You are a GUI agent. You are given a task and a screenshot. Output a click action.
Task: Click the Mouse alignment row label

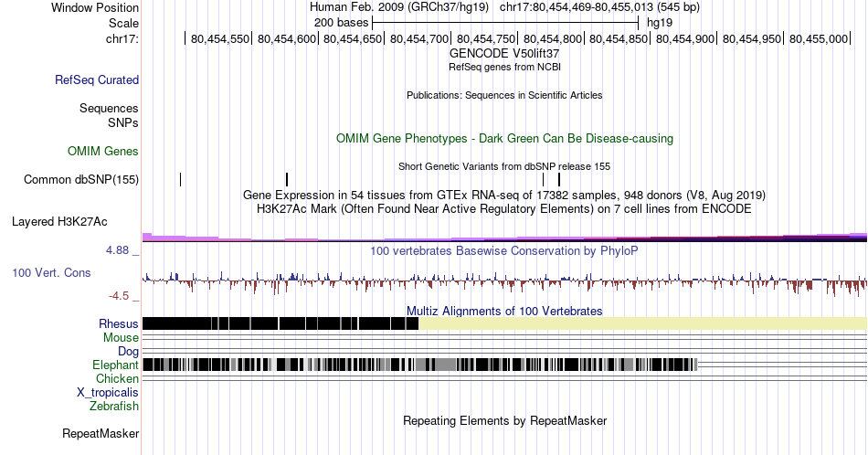click(121, 338)
